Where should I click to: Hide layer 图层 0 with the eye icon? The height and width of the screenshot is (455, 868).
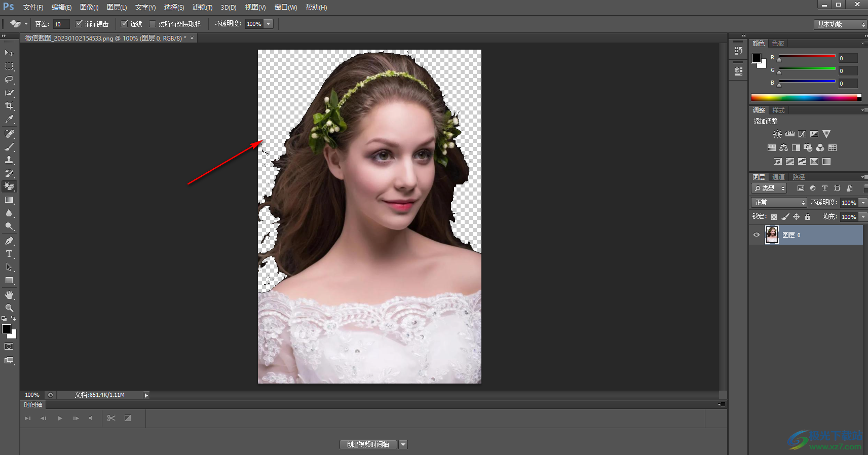[x=757, y=235]
